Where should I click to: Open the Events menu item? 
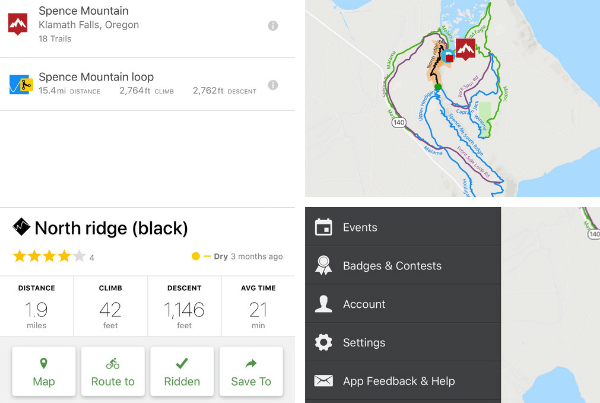360,227
